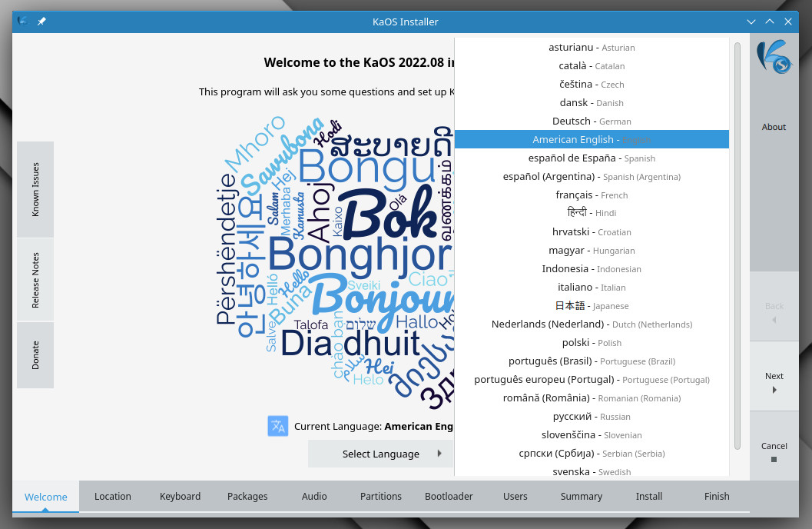812x529 pixels.
Task: Click the translate icon beside Current Language
Action: point(278,427)
